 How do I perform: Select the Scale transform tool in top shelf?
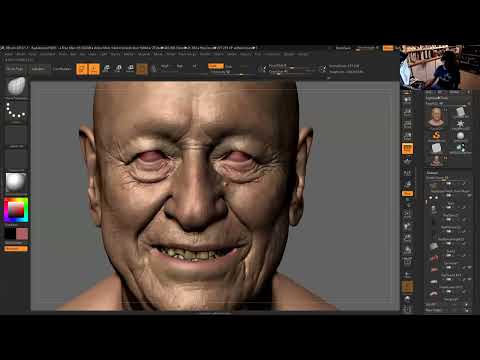click(x=119, y=69)
